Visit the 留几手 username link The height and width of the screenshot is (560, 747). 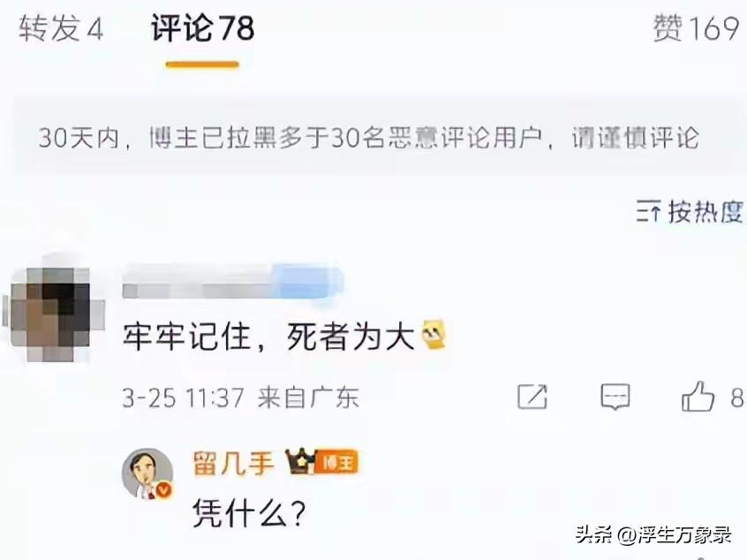coord(233,463)
